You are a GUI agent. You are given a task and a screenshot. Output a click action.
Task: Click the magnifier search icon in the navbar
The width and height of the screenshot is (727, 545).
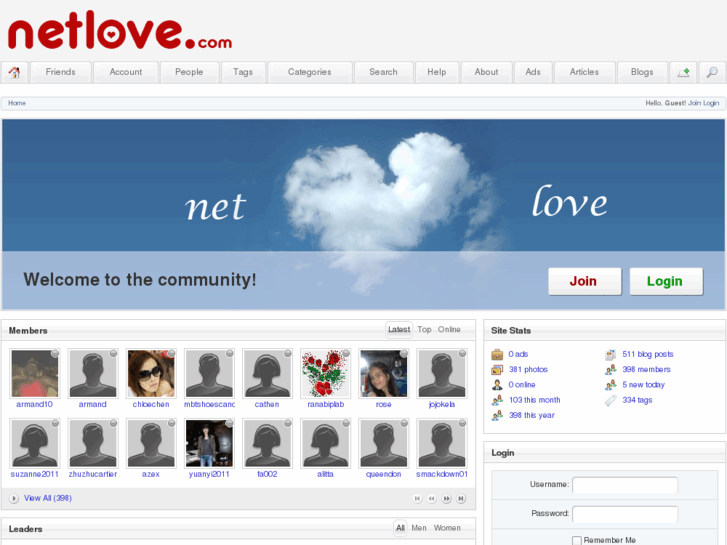coord(712,72)
